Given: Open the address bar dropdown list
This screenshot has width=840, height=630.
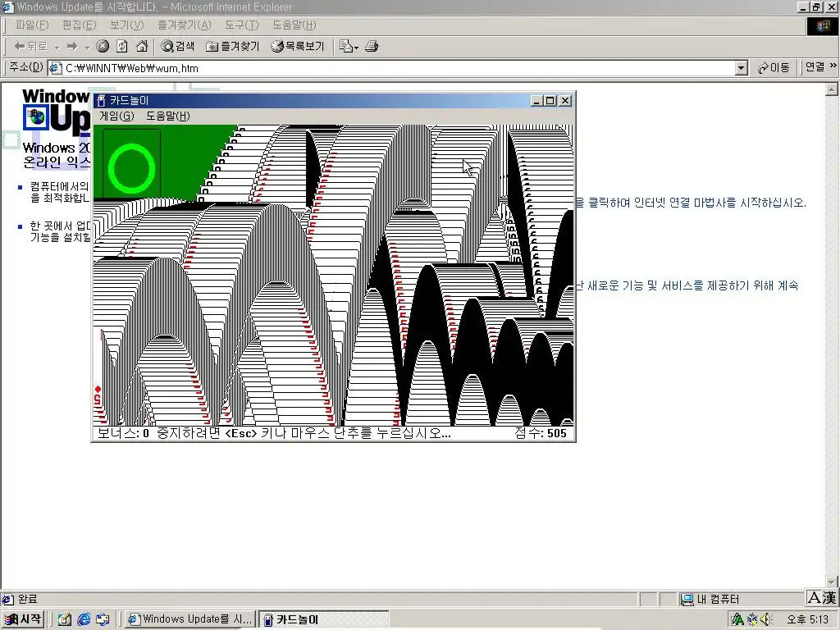Looking at the screenshot, I should (x=741, y=68).
